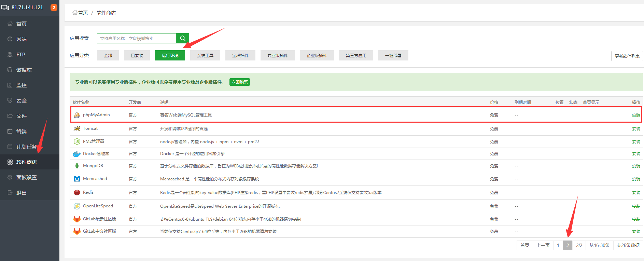Image resolution: width=644 pixels, height=261 pixels.
Task: Select the 运行环境 category tab
Action: click(170, 55)
